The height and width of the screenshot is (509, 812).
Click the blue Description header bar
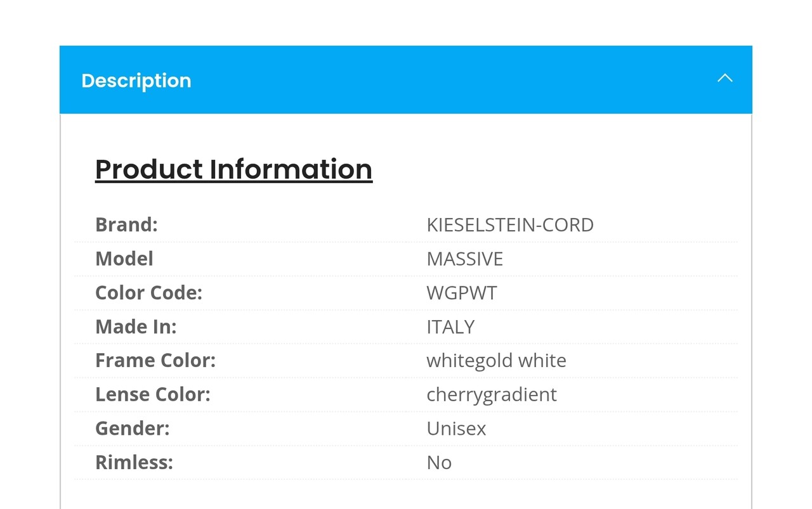point(406,80)
